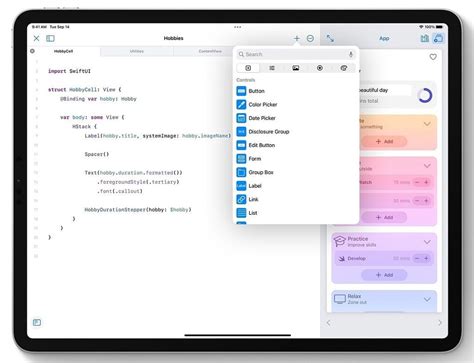Tap the Add button on the pink card
474x363 pixels.
(x=384, y=217)
